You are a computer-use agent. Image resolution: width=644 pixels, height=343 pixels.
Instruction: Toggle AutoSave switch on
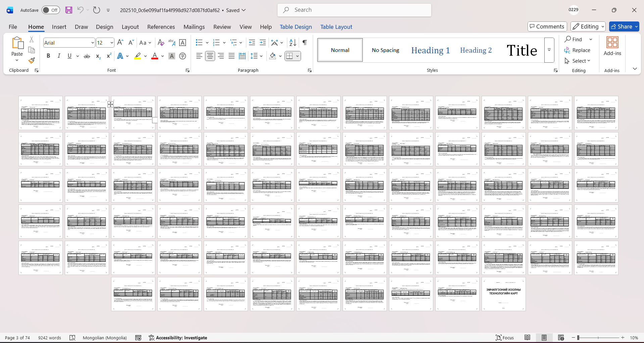(x=51, y=10)
